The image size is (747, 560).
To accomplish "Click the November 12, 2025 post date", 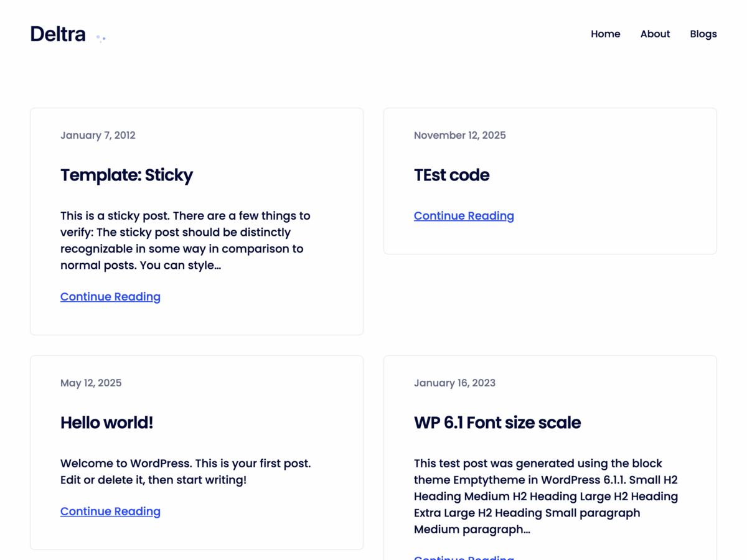I will coord(459,136).
